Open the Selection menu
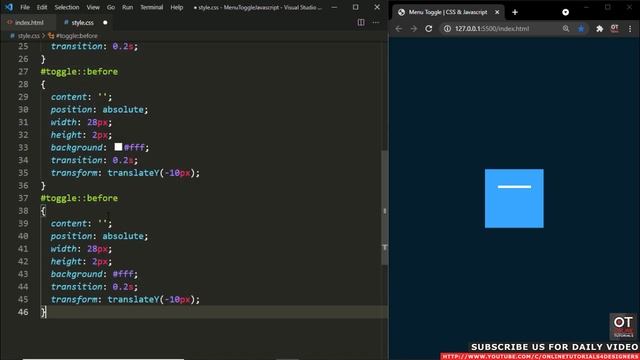Viewport: 640px width, 360px height. 67,7
